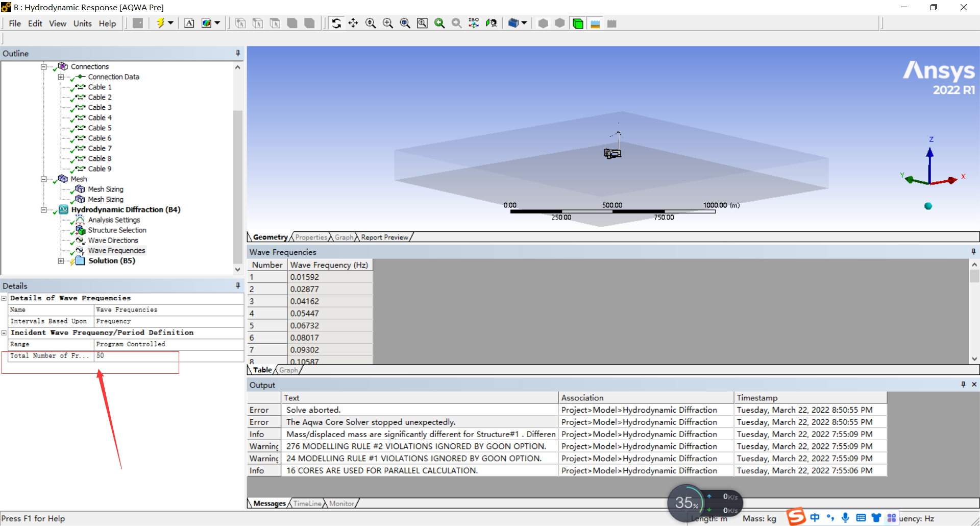This screenshot has width=980, height=526.
Task: Pin the Wave Frequencies panel
Action: tap(973, 252)
